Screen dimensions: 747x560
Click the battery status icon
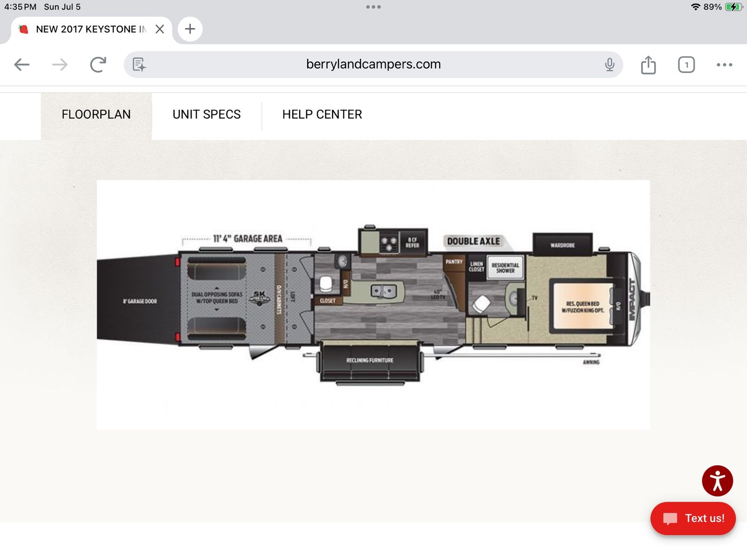point(733,7)
